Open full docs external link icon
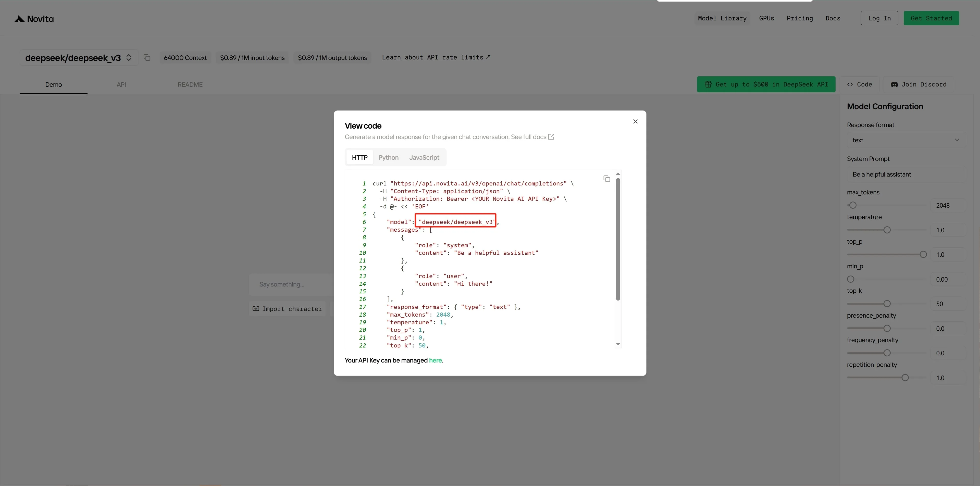 point(551,137)
